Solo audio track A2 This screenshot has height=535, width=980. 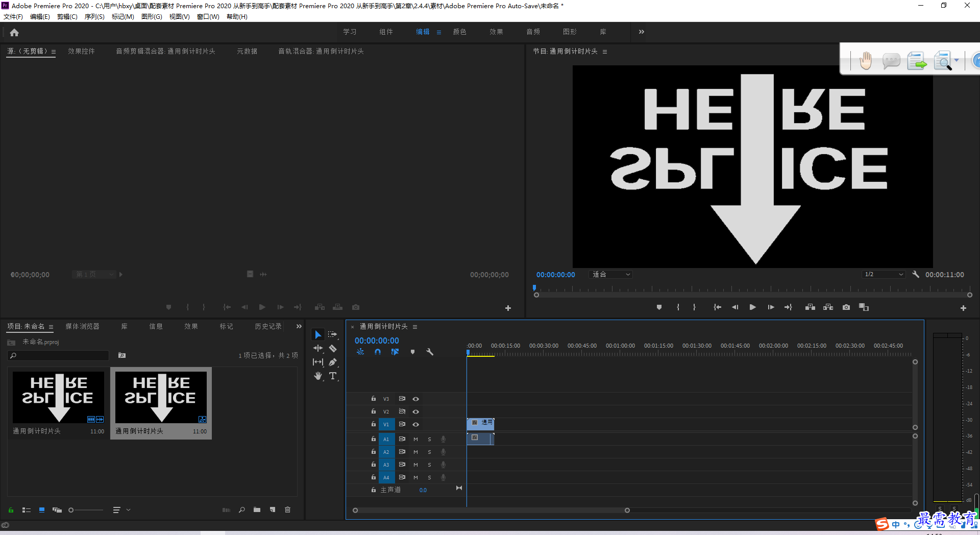pos(429,452)
